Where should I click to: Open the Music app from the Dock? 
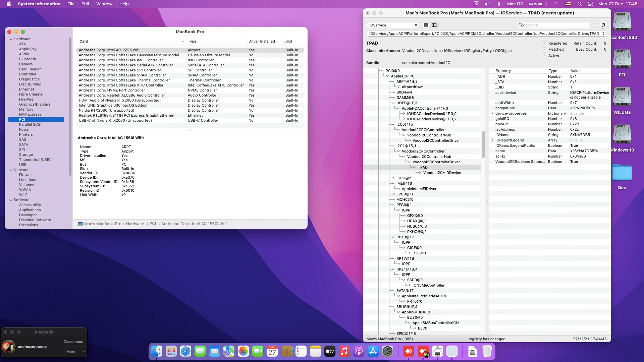point(344,352)
